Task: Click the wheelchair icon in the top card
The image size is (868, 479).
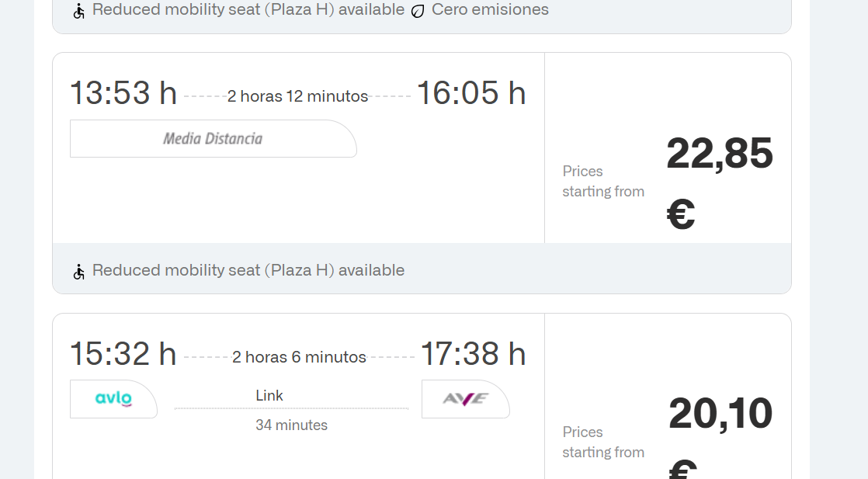Action: 78,11
